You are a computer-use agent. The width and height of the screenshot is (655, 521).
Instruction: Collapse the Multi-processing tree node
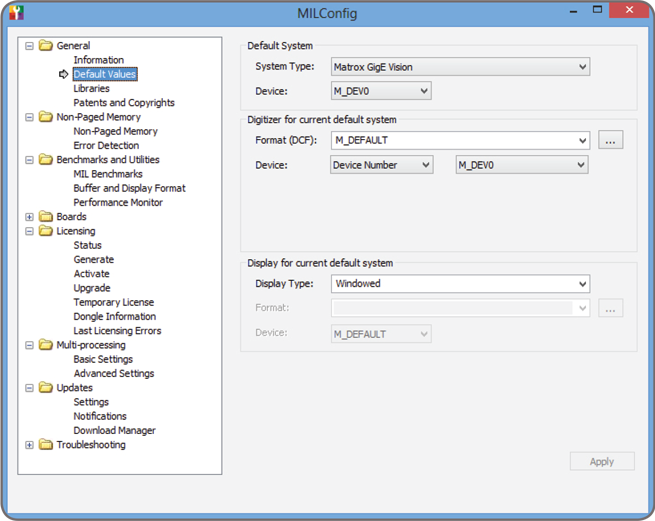(x=29, y=345)
